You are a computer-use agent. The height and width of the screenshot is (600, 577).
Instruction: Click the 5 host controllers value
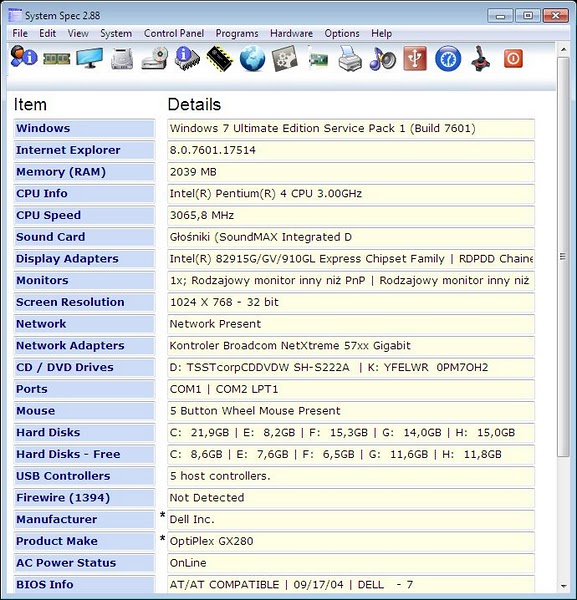[351, 476]
